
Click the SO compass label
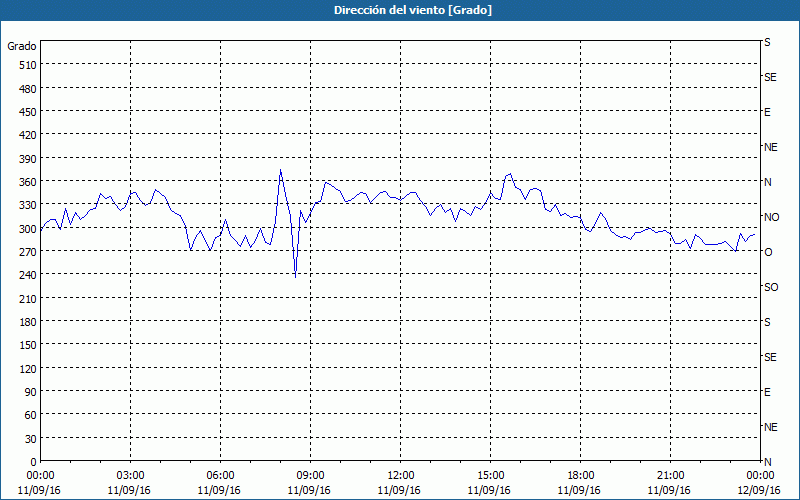tap(771, 287)
